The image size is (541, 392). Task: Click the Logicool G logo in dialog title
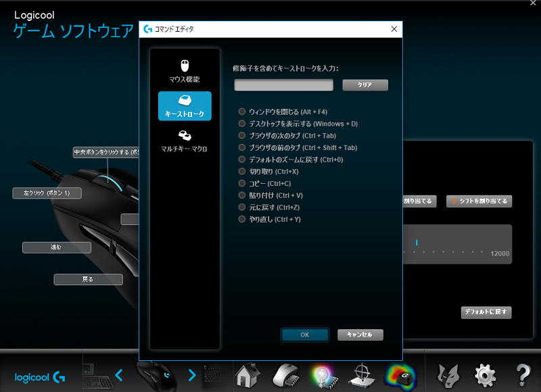tap(147, 29)
